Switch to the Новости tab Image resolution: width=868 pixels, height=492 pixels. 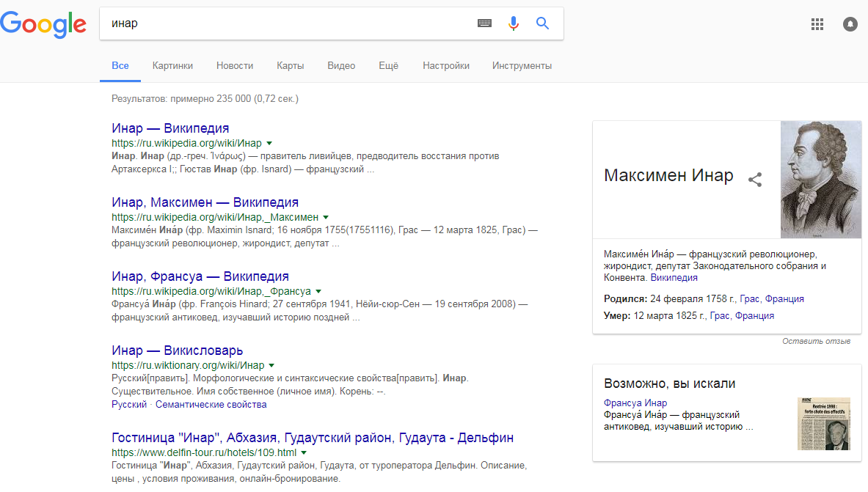[235, 66]
